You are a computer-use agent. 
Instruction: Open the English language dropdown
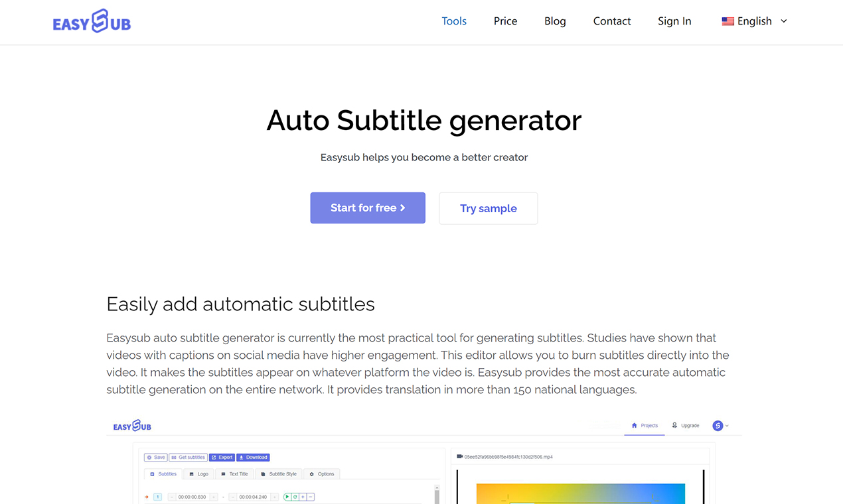754,21
